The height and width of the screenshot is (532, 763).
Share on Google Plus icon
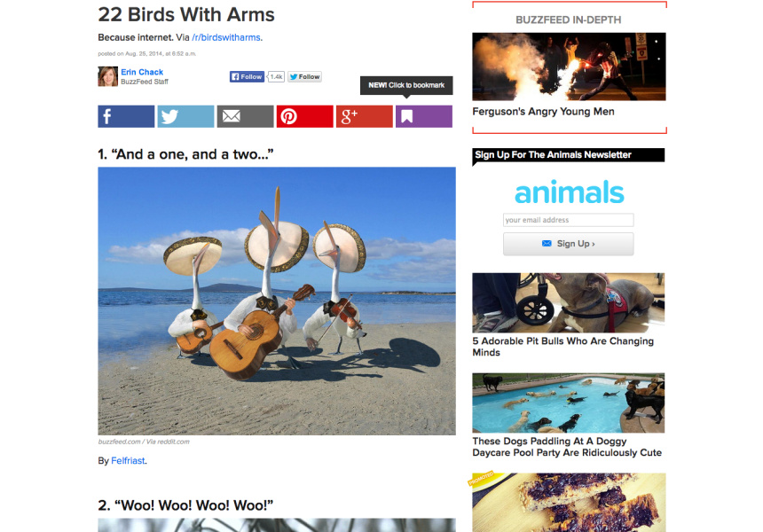[364, 117]
